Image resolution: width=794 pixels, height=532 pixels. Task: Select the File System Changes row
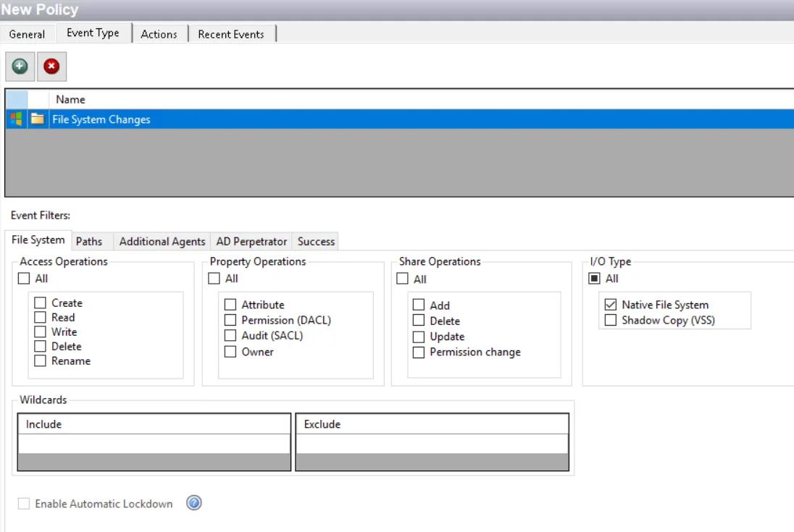point(400,119)
